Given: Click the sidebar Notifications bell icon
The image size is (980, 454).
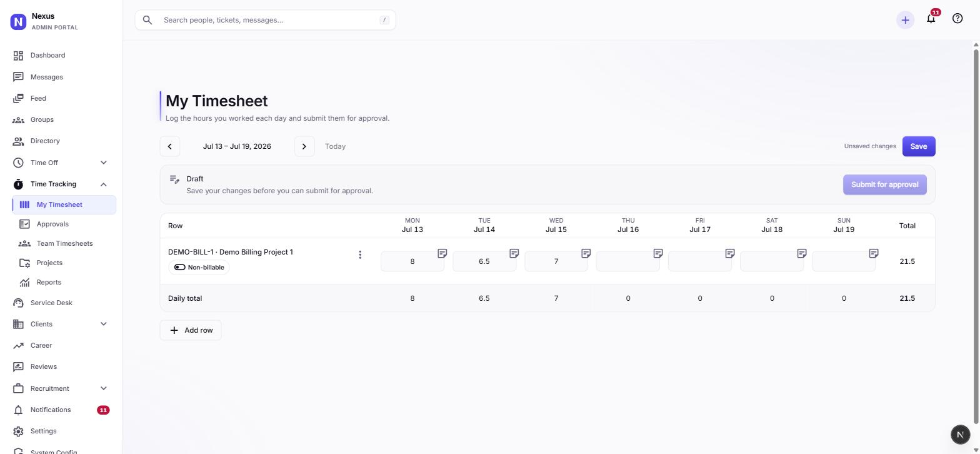Looking at the screenshot, I should [x=18, y=410].
